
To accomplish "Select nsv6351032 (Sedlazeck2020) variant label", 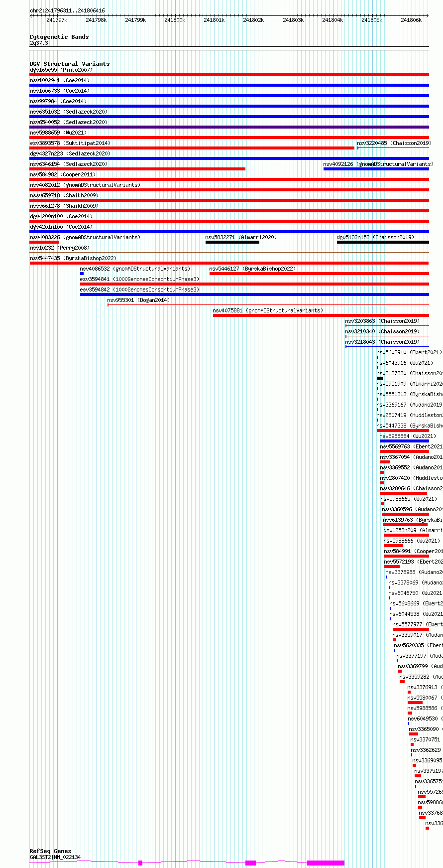I will coord(69,112).
